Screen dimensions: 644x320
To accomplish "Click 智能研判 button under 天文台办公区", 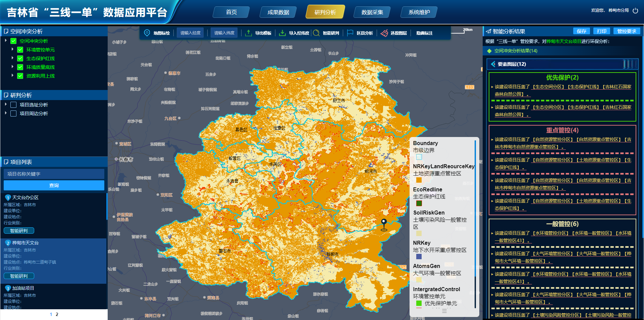I will [x=19, y=231].
